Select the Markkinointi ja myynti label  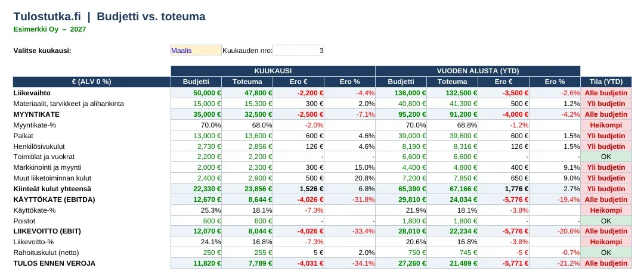pyautogui.click(x=47, y=167)
